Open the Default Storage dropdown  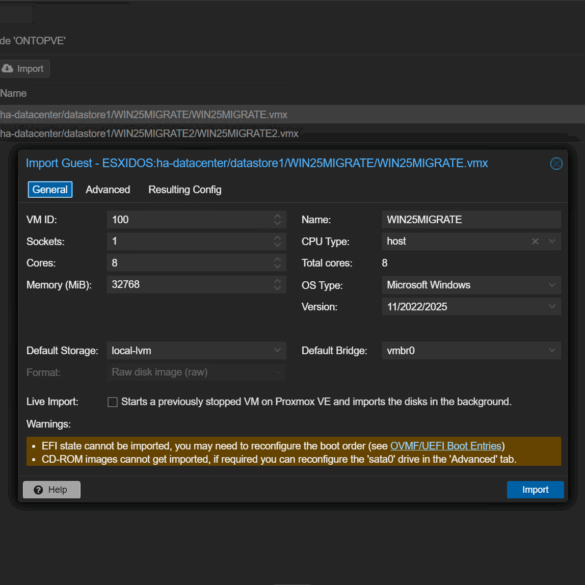[196, 350]
